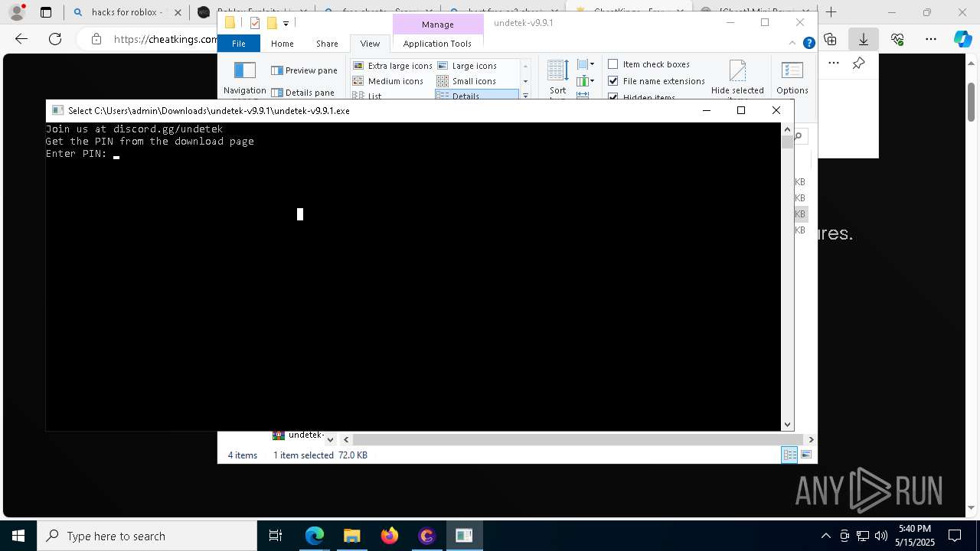The image size is (980, 551).
Task: Choose Large icons layout
Action: click(x=466, y=66)
